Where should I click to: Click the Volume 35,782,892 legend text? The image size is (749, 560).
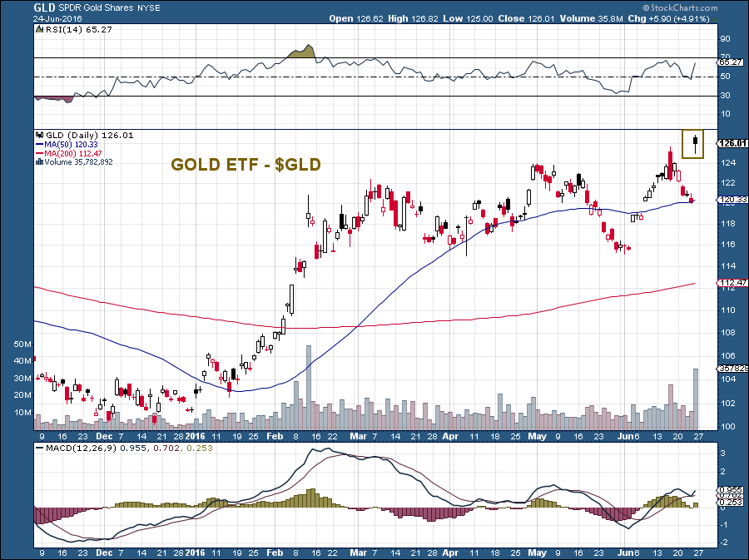[79, 162]
